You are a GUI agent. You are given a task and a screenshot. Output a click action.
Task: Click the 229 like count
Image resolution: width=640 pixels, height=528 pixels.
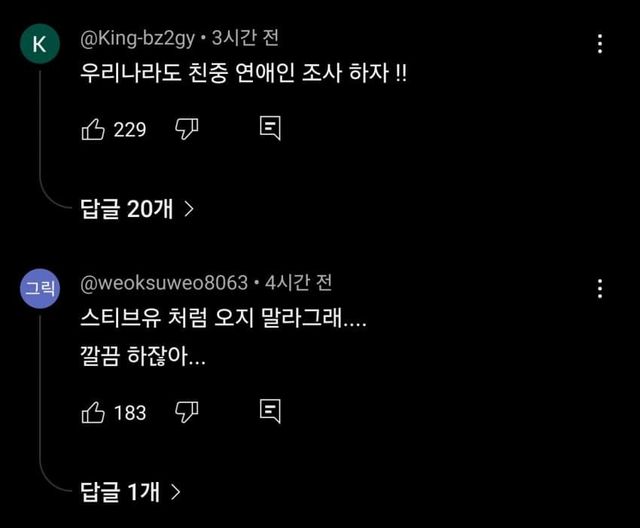pyautogui.click(x=130, y=129)
